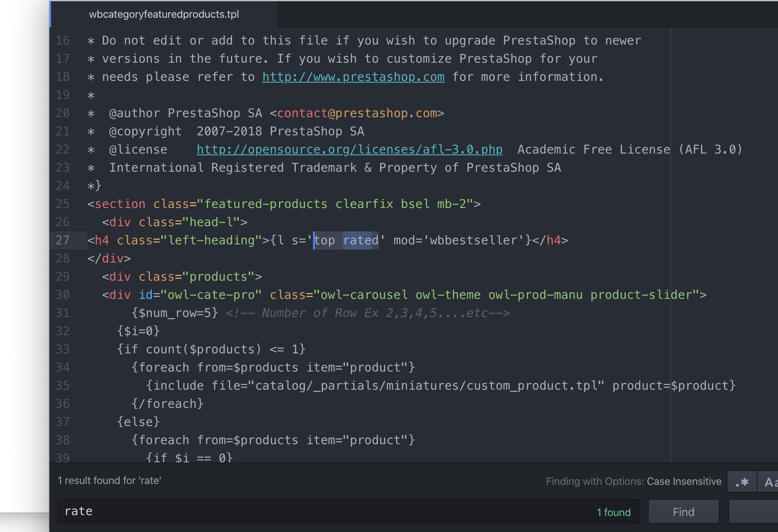Image resolution: width=778 pixels, height=532 pixels.
Task: Toggle the regex (.*) search option
Action: coord(742,482)
